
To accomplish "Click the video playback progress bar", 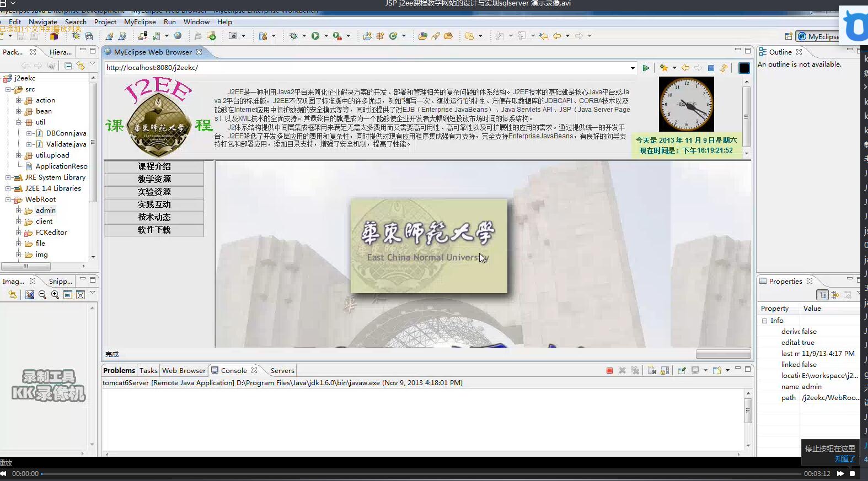I will [421, 473].
